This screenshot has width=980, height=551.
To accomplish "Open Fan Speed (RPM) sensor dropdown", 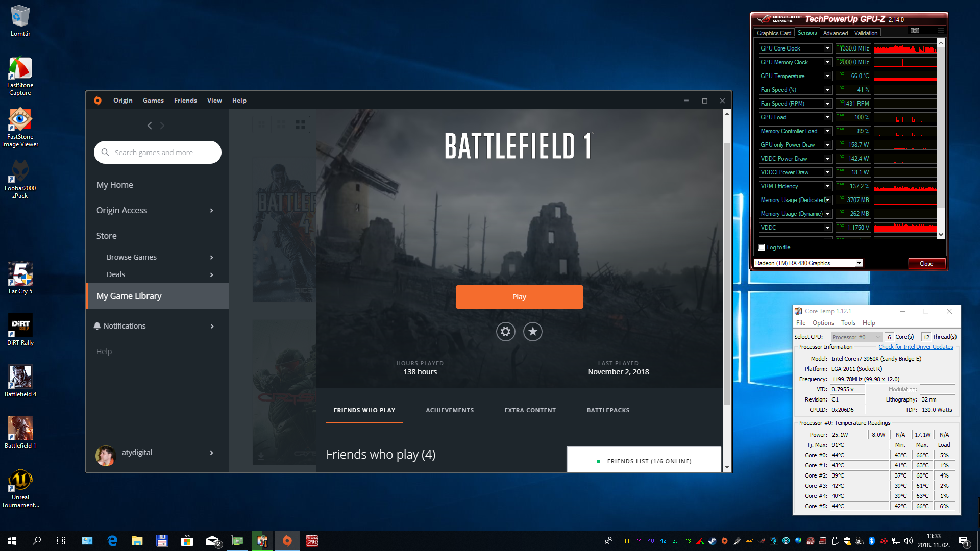I will 827,104.
